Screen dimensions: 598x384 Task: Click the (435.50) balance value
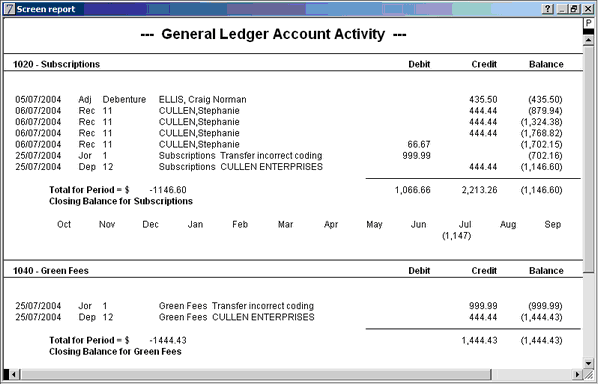pos(545,100)
